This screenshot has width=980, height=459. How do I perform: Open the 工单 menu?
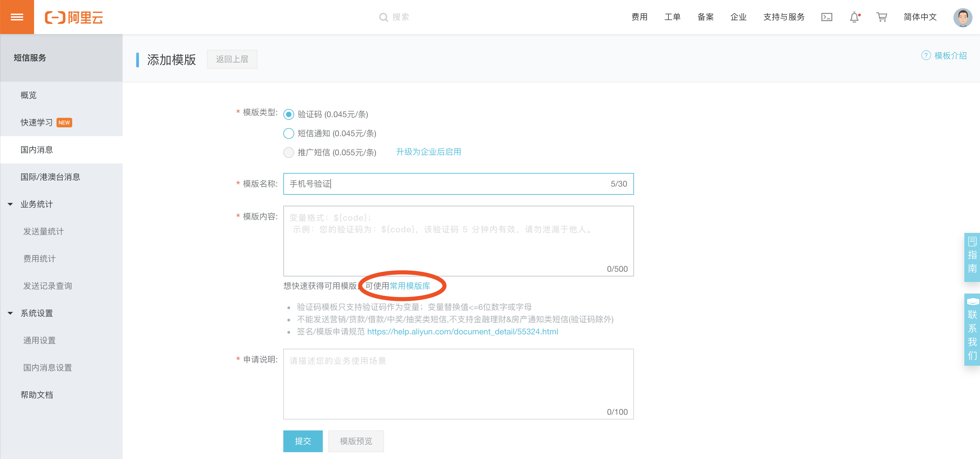tap(672, 17)
